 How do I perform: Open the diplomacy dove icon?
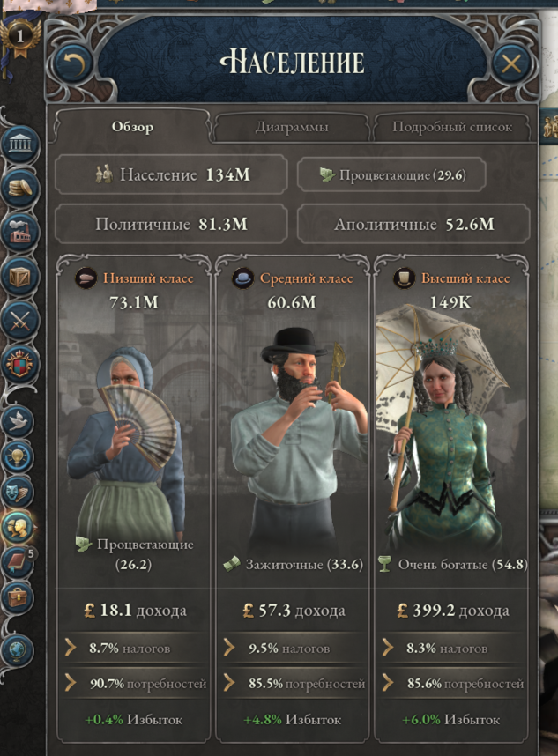click(19, 421)
